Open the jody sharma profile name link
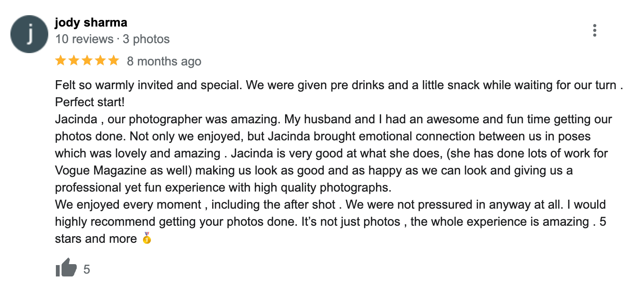The image size is (644, 294). tap(91, 22)
